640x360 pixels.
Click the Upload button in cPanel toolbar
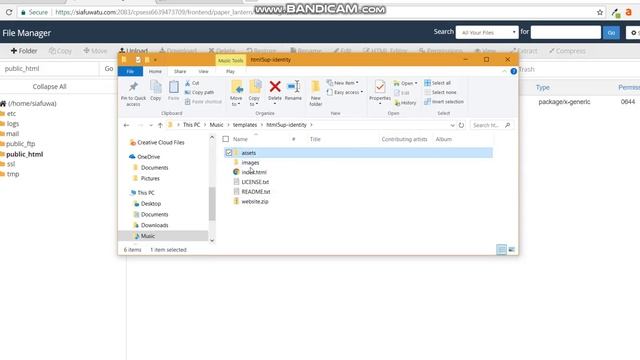[133, 51]
